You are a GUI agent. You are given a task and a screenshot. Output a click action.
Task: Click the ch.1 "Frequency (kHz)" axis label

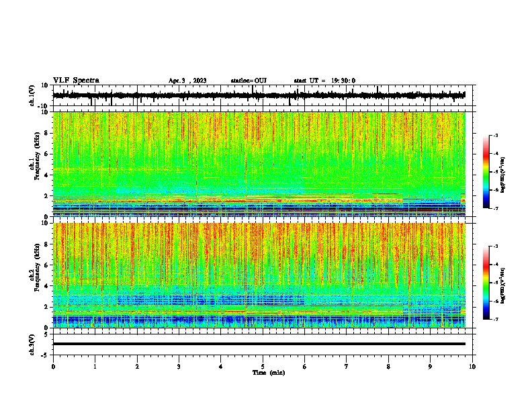37,156
